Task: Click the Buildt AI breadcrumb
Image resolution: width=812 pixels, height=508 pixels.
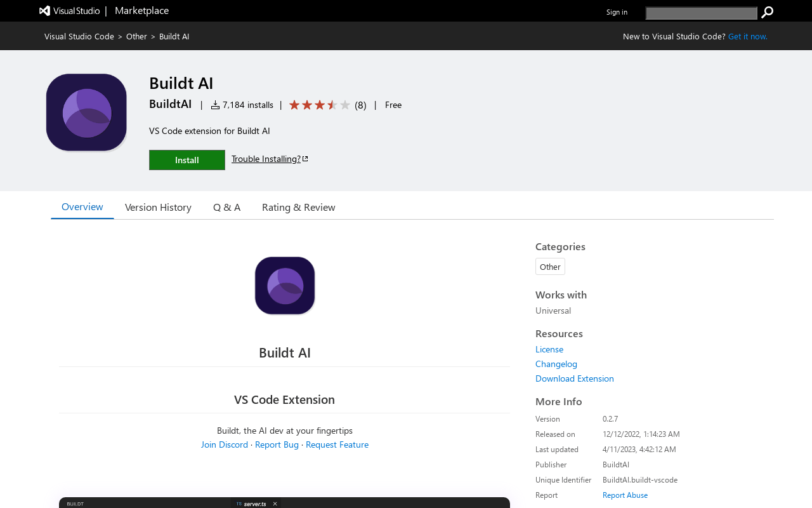Action: pyautogui.click(x=174, y=36)
